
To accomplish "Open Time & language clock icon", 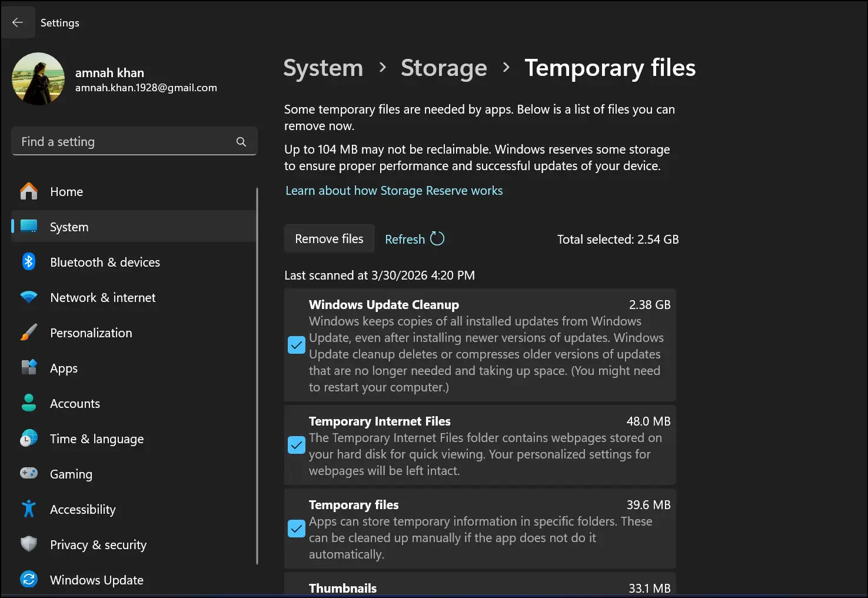I will pos(28,438).
